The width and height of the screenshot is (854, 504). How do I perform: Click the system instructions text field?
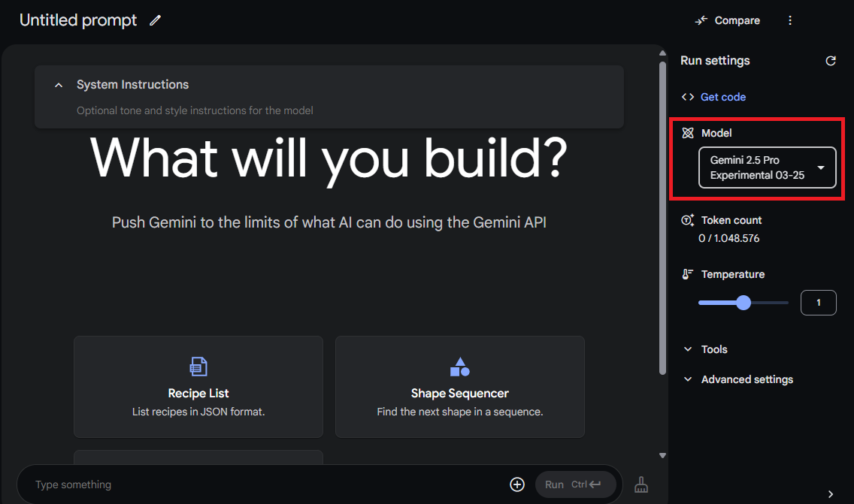329,110
